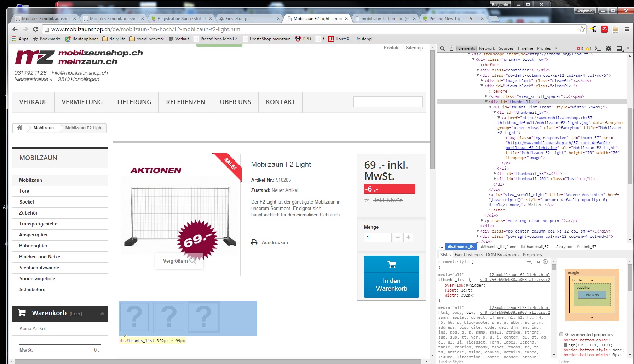
Task: Expand overflow hidden shorthand triangle
Action: pos(467,285)
